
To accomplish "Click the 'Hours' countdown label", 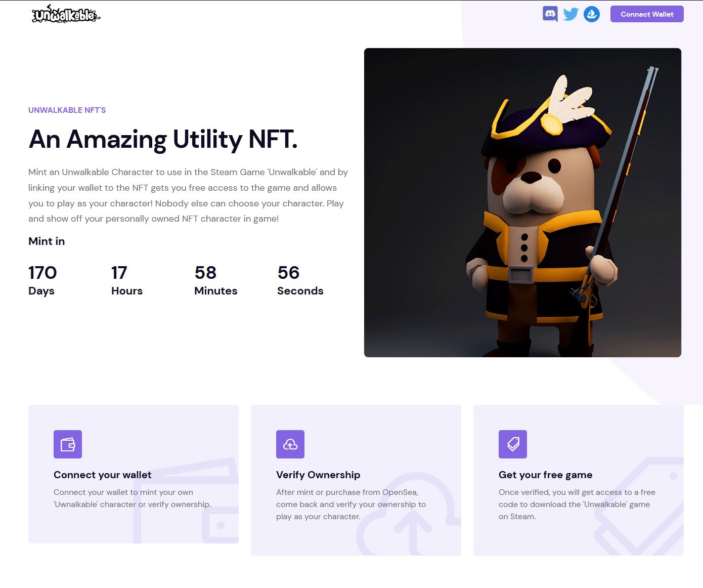I will click(127, 291).
